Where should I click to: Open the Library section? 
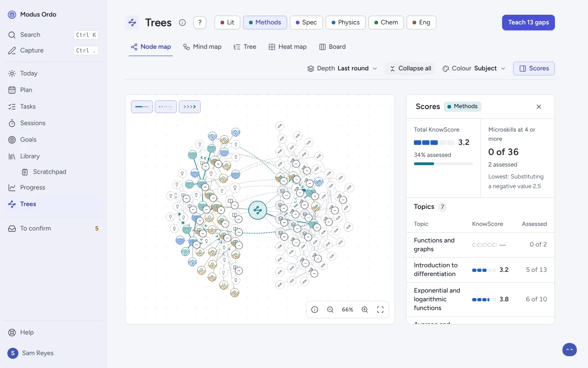(53, 156)
